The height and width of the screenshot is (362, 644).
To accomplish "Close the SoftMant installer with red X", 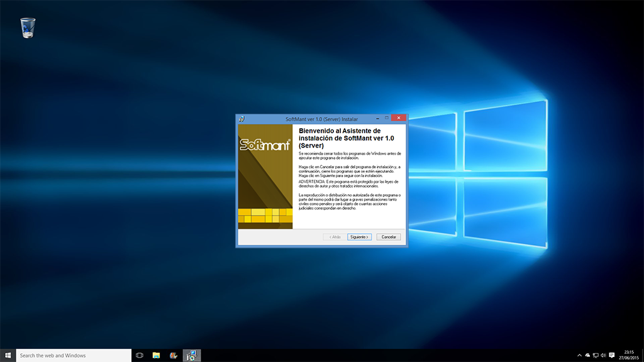I will point(397,118).
